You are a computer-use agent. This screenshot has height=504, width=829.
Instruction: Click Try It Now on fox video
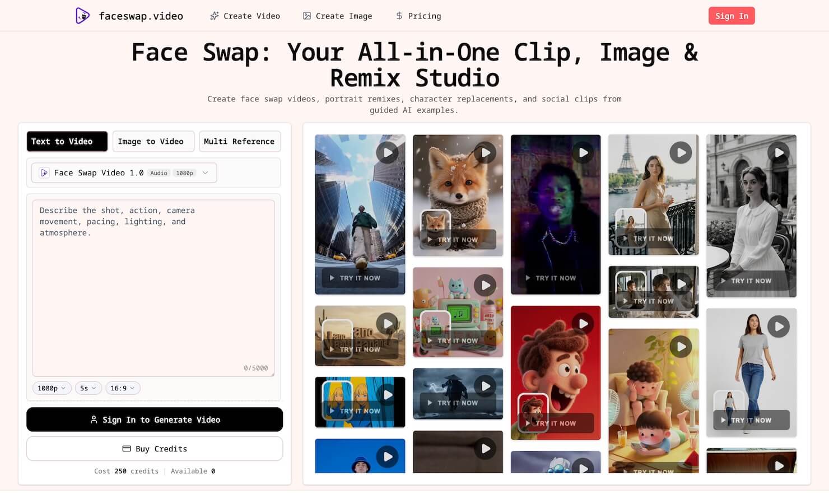pos(458,240)
